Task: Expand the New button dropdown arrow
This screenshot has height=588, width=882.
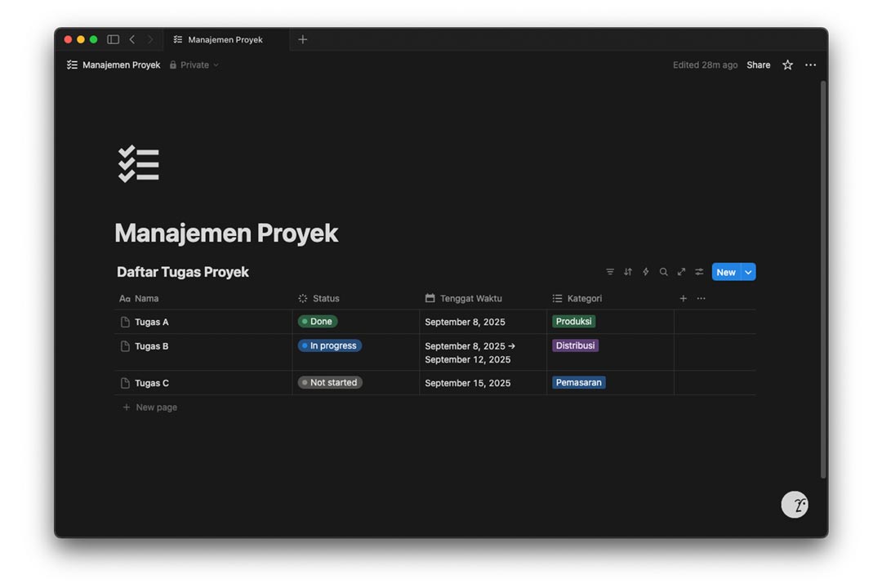Action: [749, 272]
